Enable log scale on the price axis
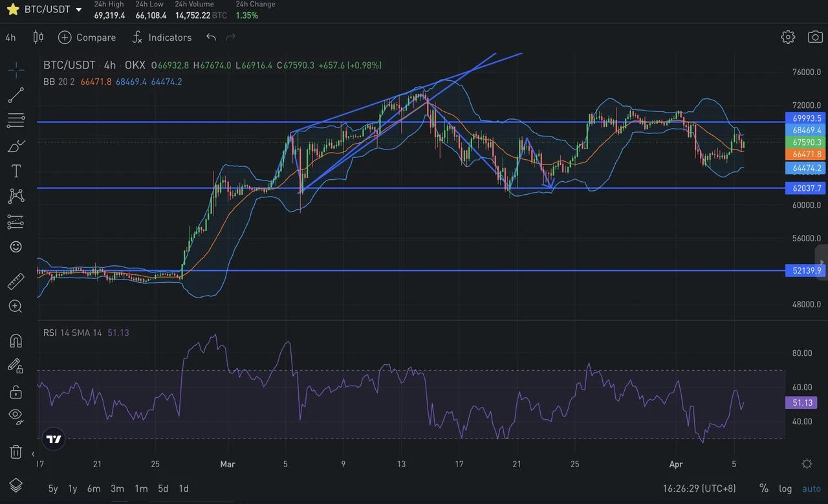The height and width of the screenshot is (504, 828). (785, 488)
